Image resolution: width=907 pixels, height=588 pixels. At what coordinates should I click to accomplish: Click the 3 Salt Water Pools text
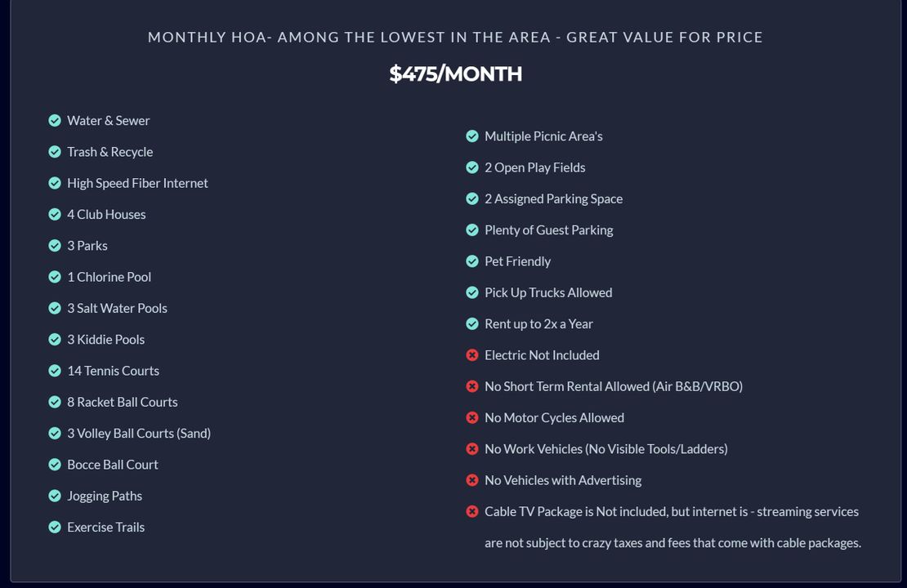(117, 308)
